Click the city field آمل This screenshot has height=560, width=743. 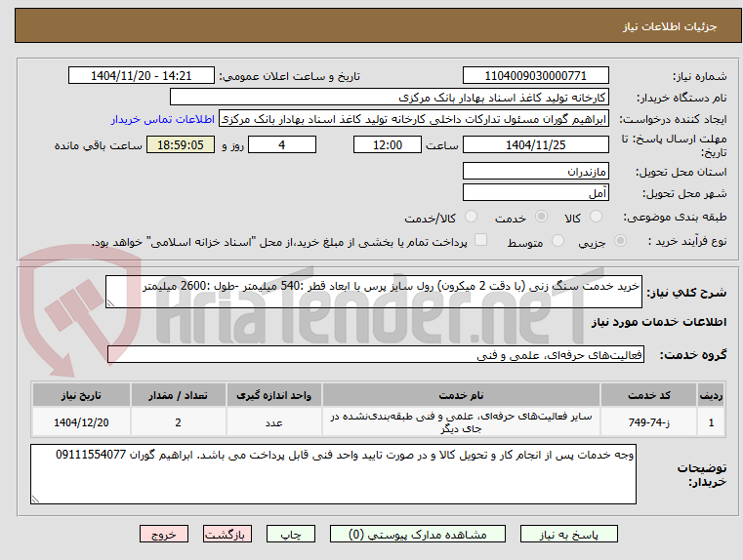tap(535, 192)
